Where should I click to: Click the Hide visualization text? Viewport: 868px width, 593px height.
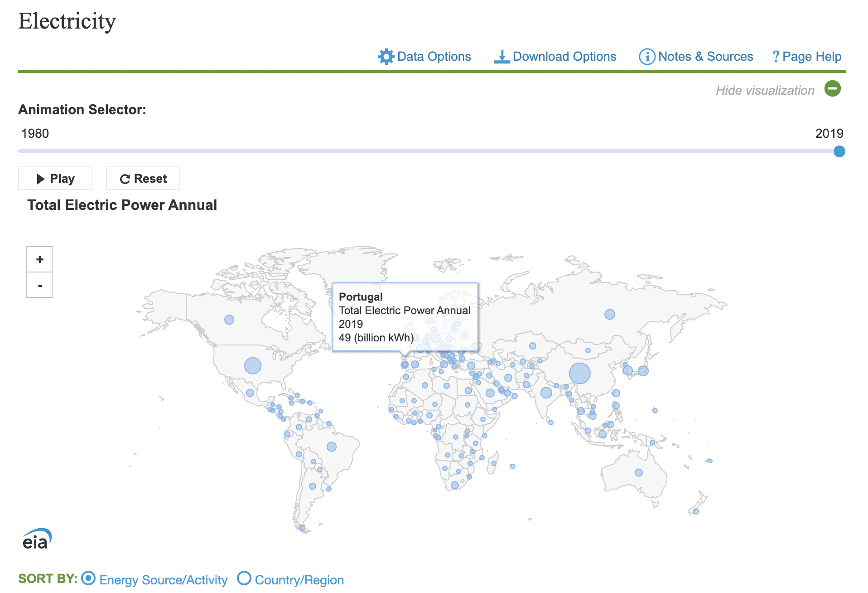[x=765, y=90]
